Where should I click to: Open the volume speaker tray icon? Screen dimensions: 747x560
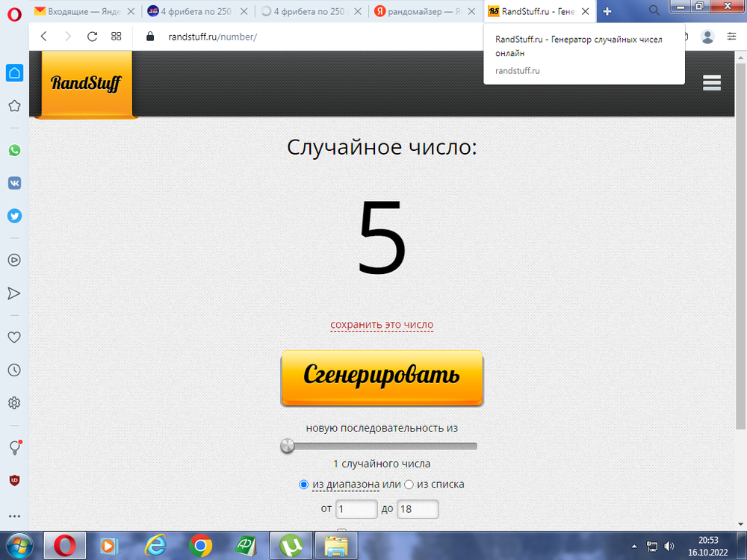click(669, 547)
